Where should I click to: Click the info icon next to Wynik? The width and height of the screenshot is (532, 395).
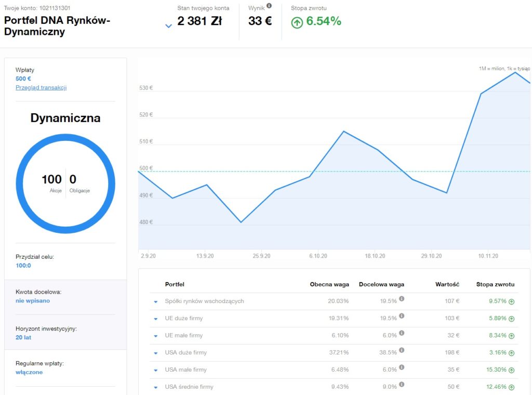tap(269, 6)
